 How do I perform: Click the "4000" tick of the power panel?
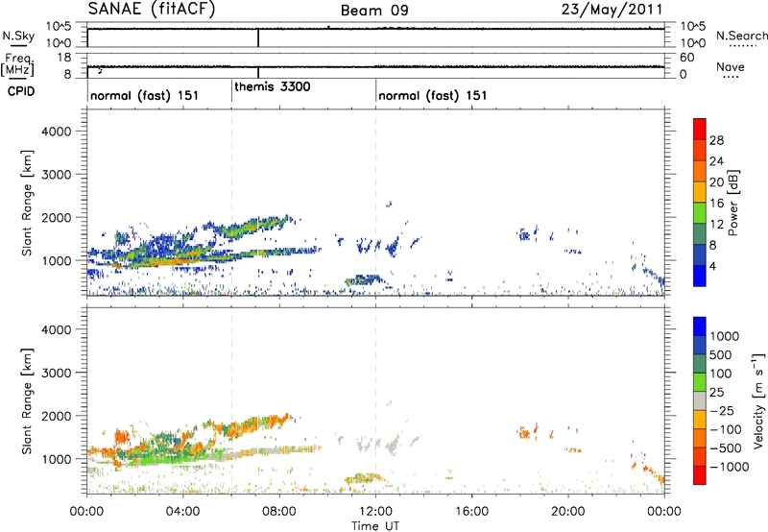pos(57,132)
